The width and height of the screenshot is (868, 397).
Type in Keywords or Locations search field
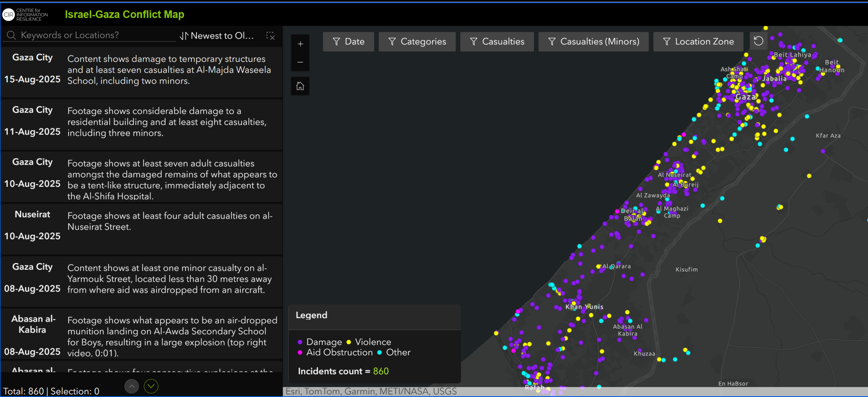[95, 35]
